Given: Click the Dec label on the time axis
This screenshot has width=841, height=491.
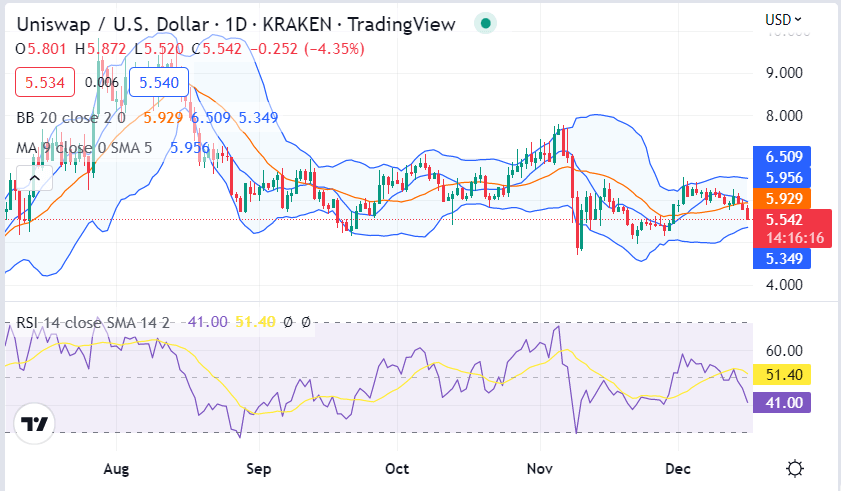Looking at the screenshot, I should 678,469.
